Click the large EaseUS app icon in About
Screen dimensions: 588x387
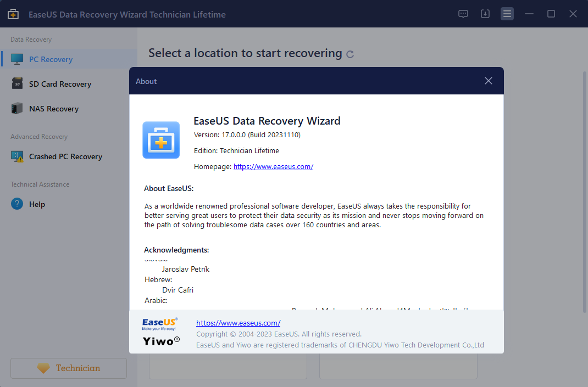click(x=161, y=140)
